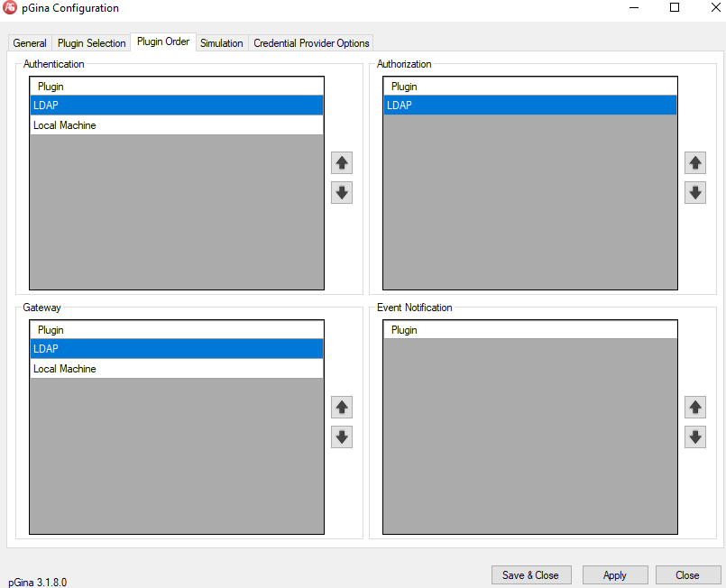726x588 pixels.
Task: Move Authentication plugin down with arrow
Action: (342, 193)
